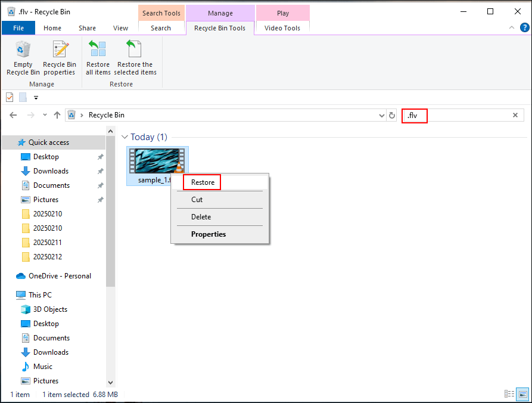Open recent locations dropdown arrow

45,115
